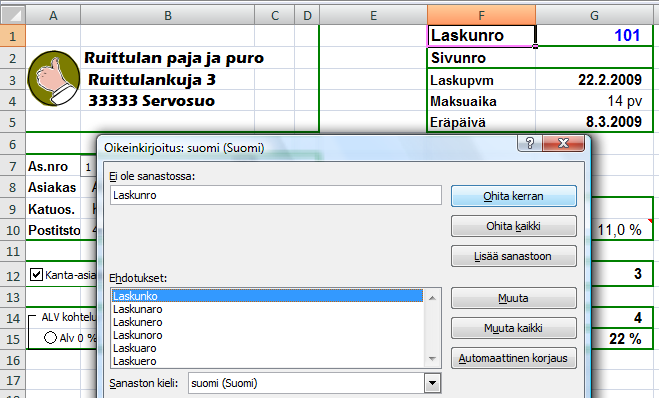Click the due date cell 8.3.2009

point(594,122)
